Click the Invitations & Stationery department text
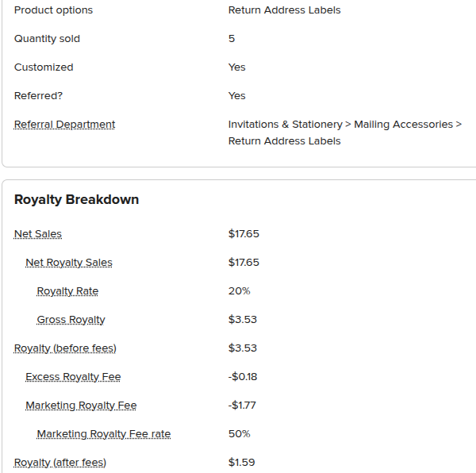The width and height of the screenshot is (476, 473). (x=286, y=125)
